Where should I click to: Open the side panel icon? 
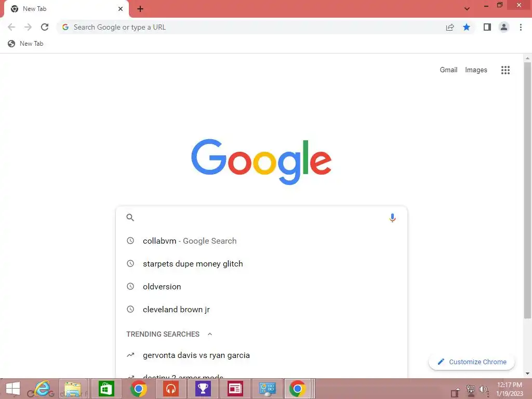[x=487, y=27]
